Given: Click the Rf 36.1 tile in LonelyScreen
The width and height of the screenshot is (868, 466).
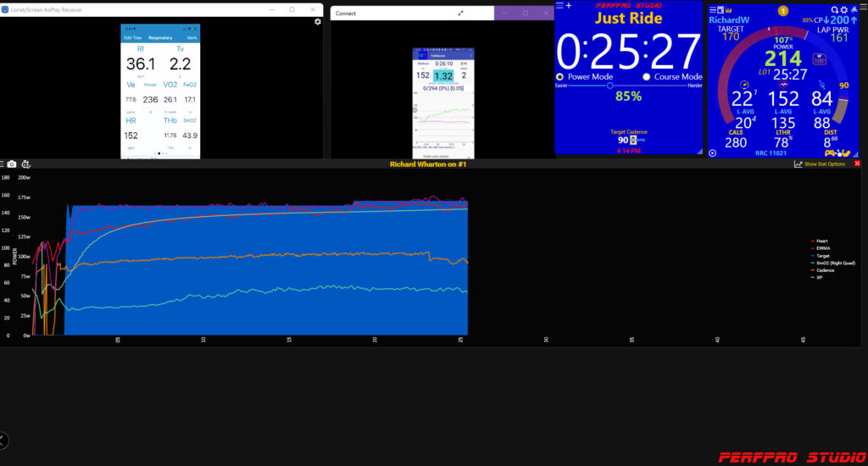Looking at the screenshot, I should tap(141, 60).
